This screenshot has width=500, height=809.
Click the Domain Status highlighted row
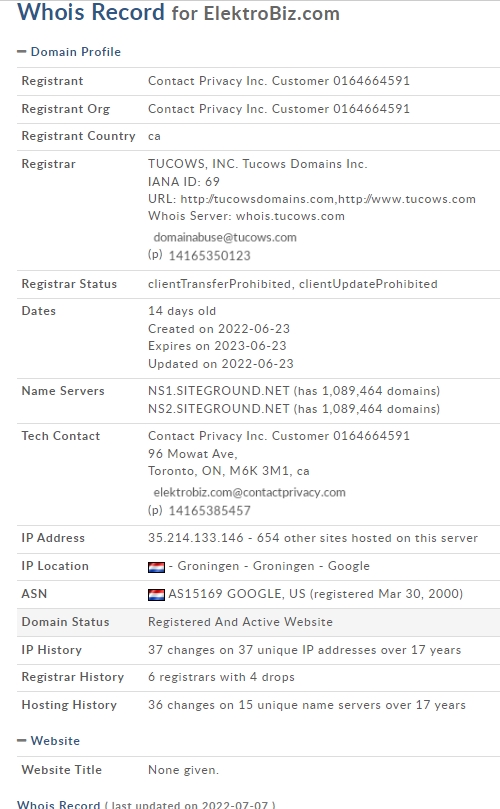[x=259, y=622]
